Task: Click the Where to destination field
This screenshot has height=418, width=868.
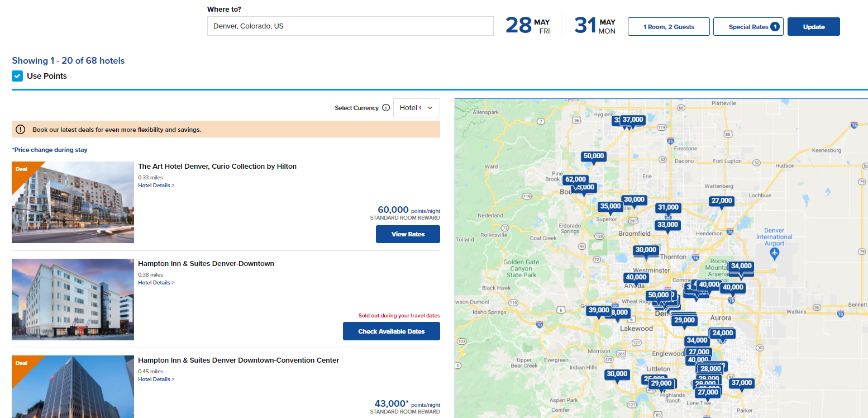Action: pyautogui.click(x=350, y=26)
